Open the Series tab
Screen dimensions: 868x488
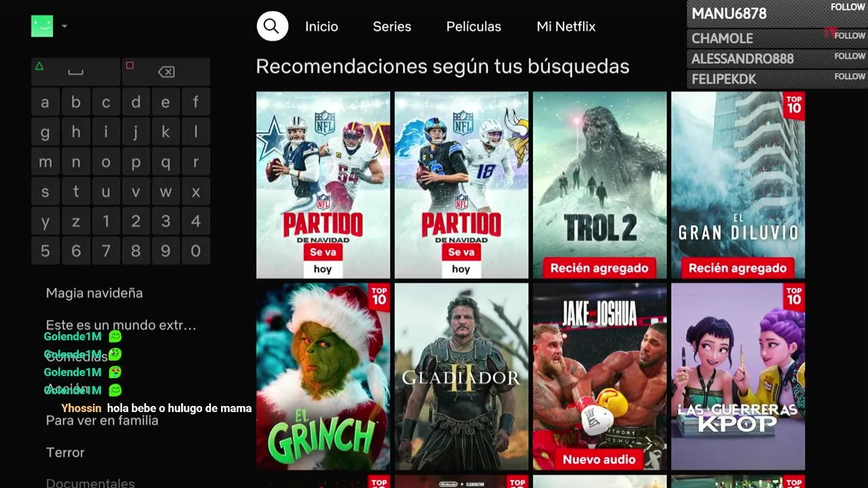[392, 26]
